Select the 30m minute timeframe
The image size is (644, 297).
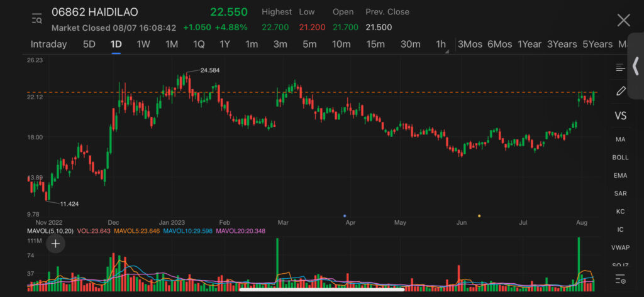pyautogui.click(x=410, y=45)
